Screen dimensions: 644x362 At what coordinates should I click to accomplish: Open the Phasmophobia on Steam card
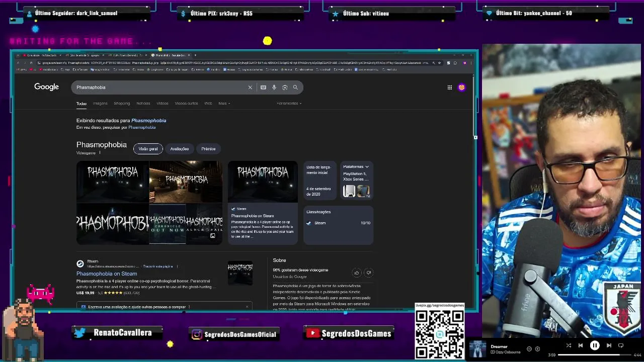click(x=263, y=203)
